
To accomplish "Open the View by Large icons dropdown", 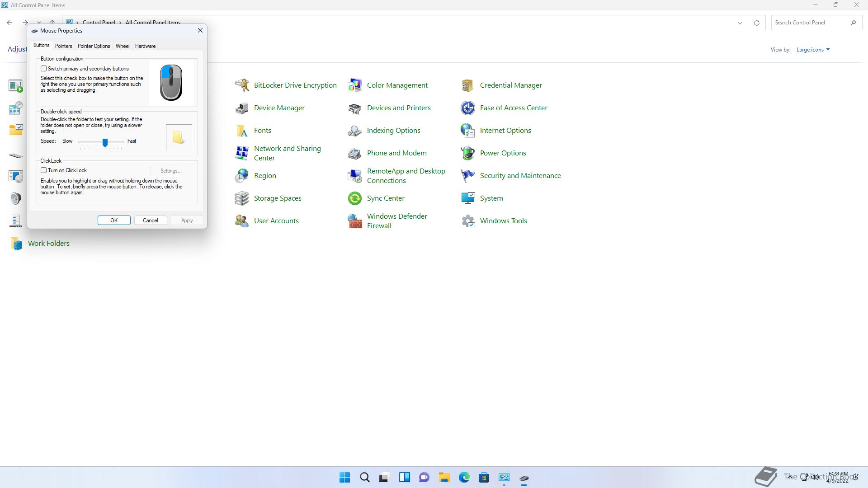I will [x=813, y=50].
